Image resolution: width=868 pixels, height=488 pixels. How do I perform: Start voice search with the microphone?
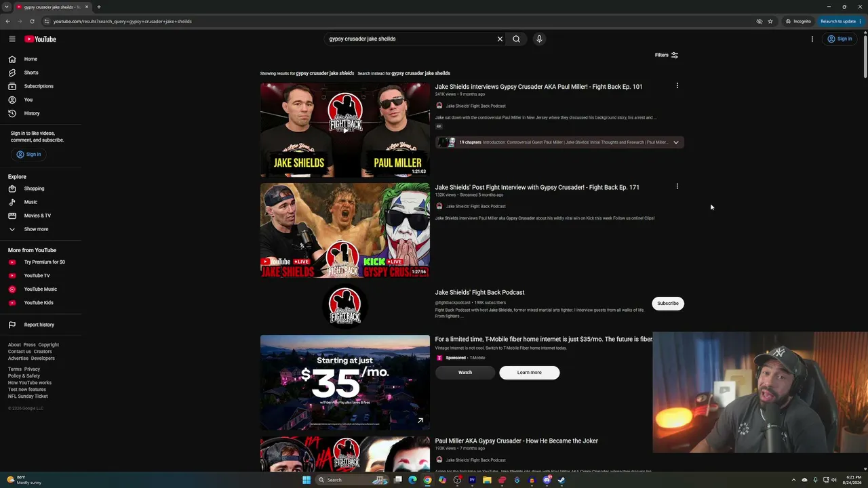point(539,39)
